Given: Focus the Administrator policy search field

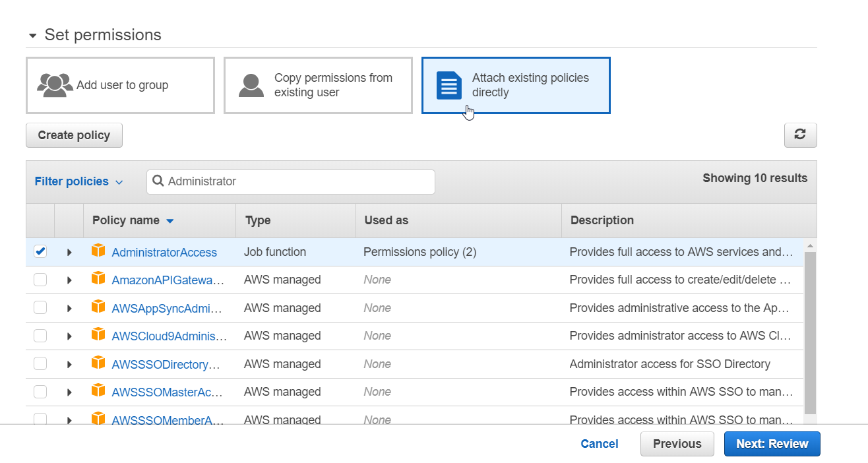Looking at the screenshot, I should [x=297, y=181].
